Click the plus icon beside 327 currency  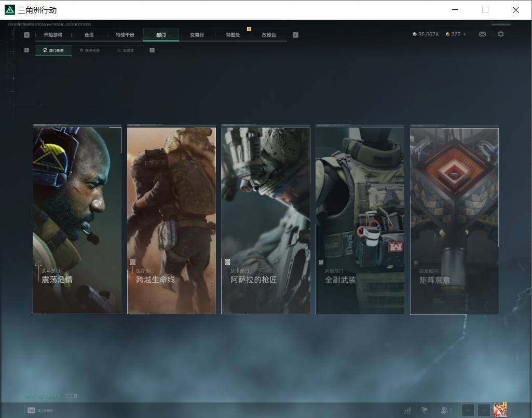465,34
